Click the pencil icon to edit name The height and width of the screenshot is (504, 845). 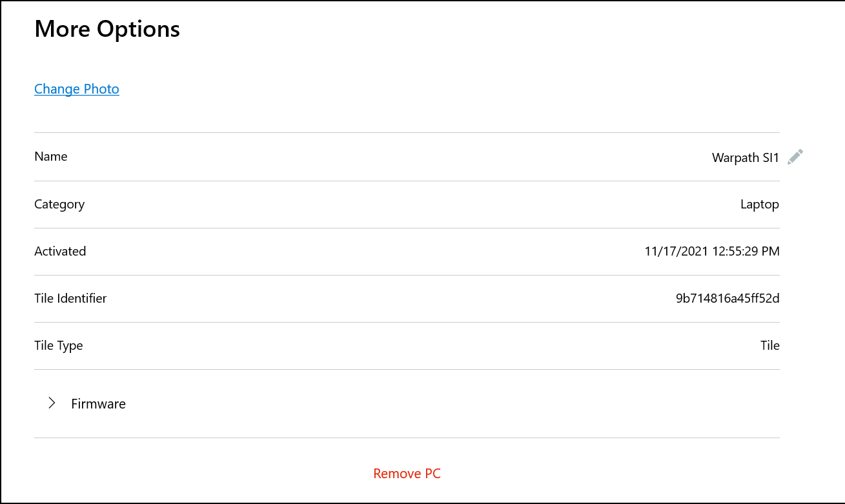coord(795,157)
